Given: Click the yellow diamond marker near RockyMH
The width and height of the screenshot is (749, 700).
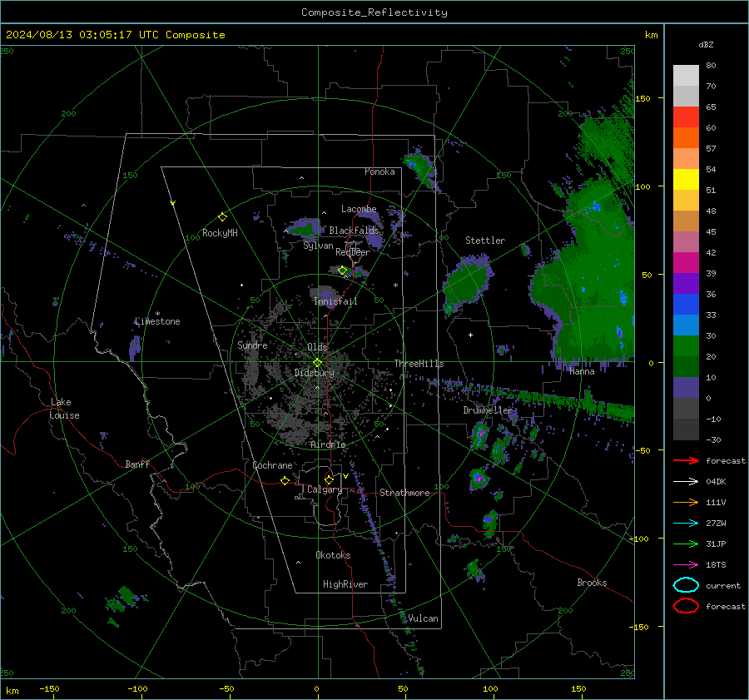Looking at the screenshot, I should click(222, 217).
